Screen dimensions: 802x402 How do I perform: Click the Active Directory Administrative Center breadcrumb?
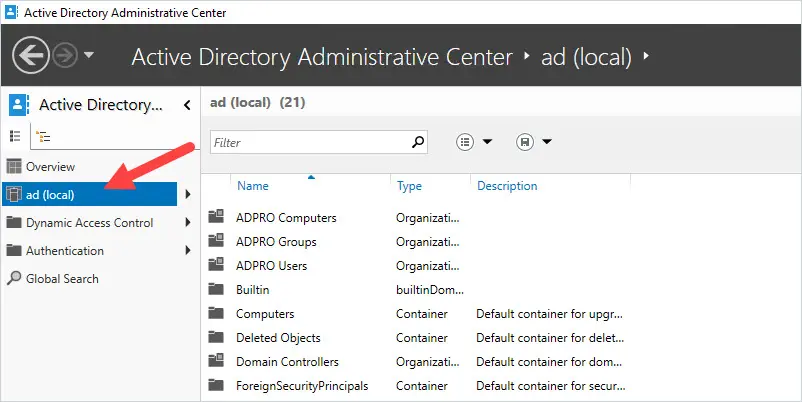322,57
